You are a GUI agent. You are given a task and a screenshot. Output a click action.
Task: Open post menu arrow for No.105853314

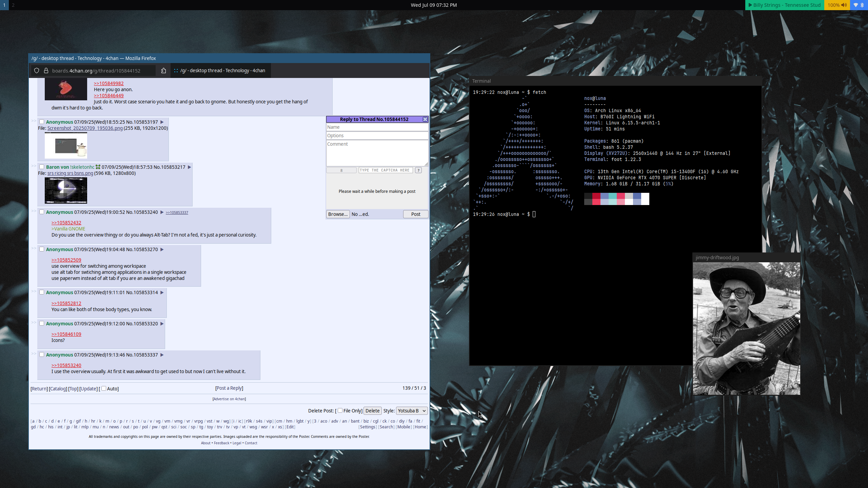coord(162,292)
